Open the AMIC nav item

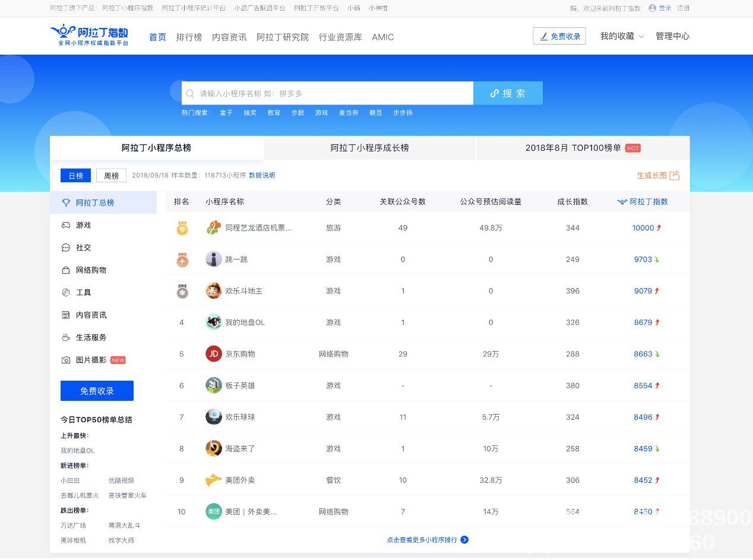[x=383, y=37]
